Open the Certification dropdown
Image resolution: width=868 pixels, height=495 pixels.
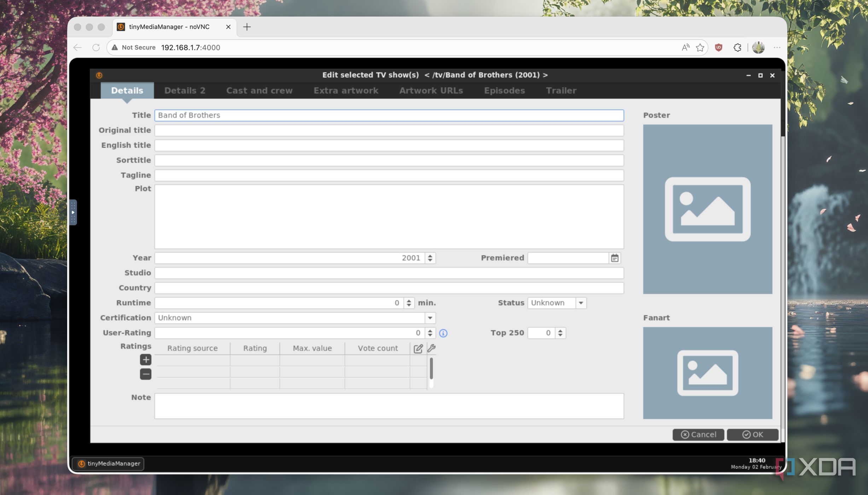click(430, 318)
